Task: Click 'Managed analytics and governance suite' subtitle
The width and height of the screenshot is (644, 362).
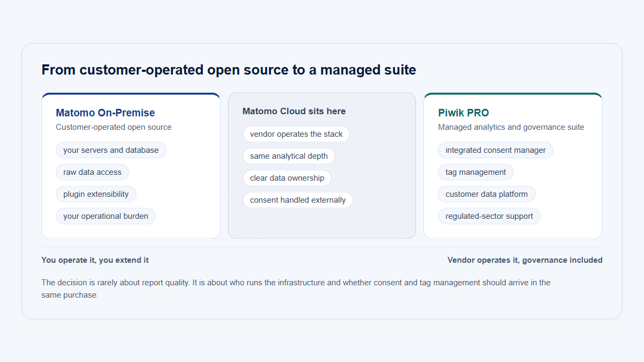Action: (x=511, y=127)
